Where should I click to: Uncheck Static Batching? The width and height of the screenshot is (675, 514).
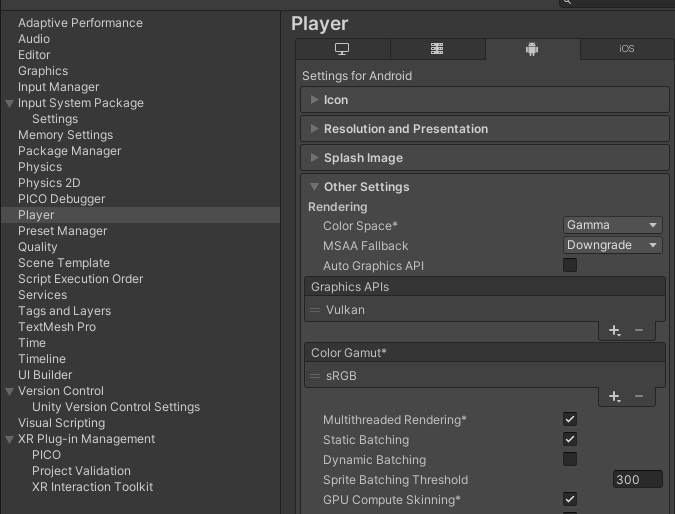(x=570, y=439)
